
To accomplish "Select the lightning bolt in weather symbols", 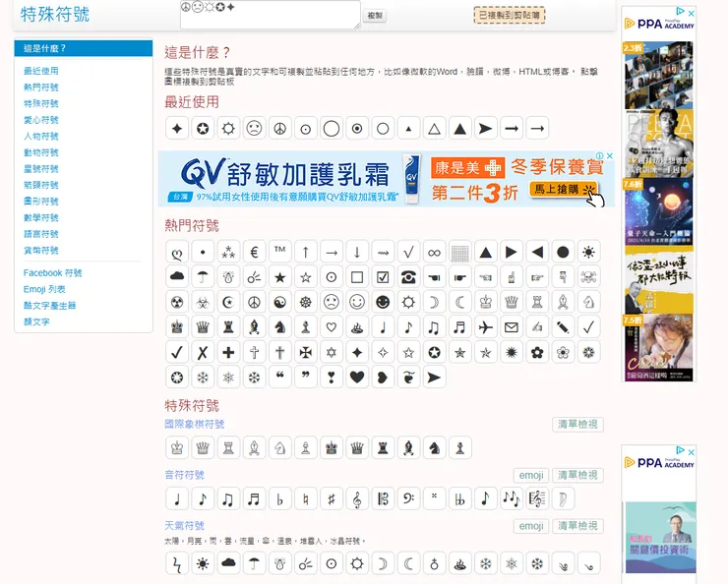I will (x=177, y=563).
